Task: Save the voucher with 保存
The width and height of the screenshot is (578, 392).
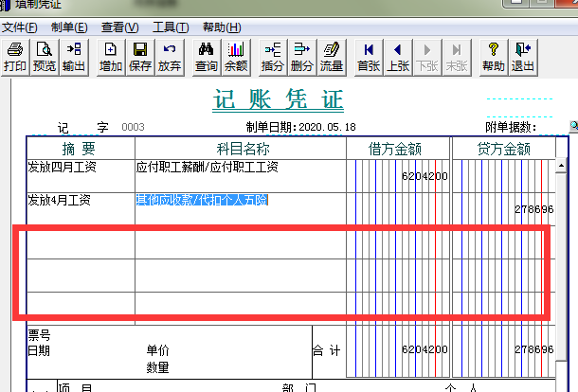Action: (x=140, y=58)
